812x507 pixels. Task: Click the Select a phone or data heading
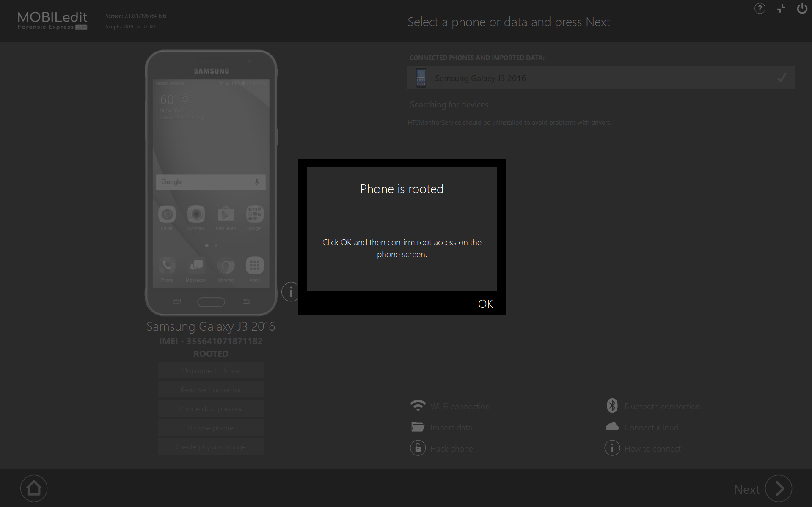point(509,22)
